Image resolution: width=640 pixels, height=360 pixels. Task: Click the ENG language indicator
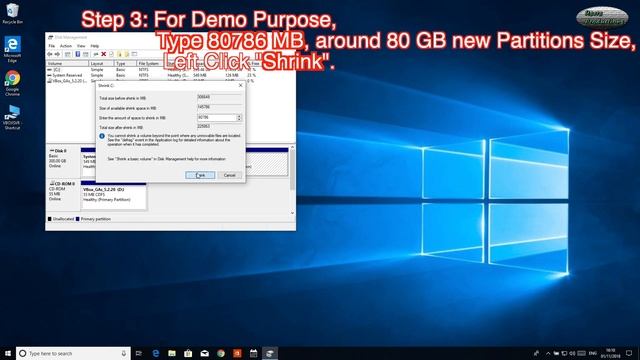tap(593, 353)
